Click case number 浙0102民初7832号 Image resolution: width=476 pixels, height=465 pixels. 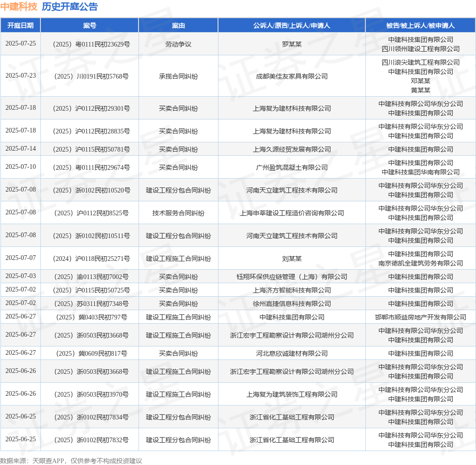pos(92,440)
